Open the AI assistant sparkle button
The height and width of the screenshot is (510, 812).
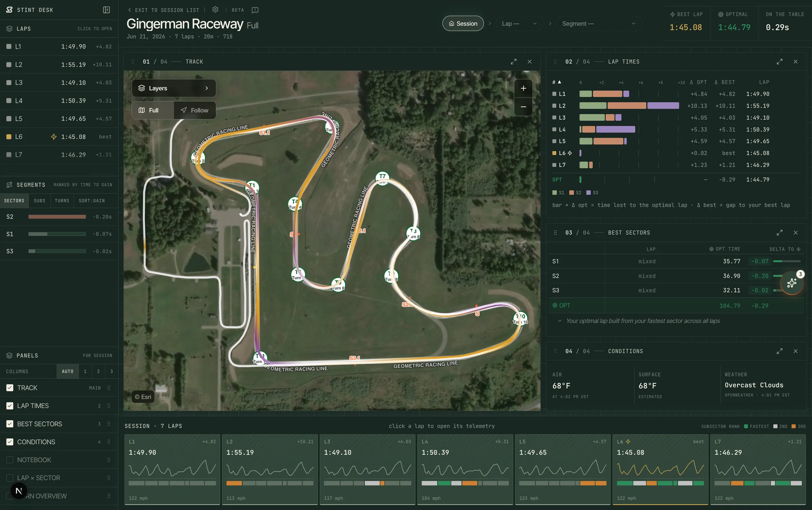click(x=792, y=283)
